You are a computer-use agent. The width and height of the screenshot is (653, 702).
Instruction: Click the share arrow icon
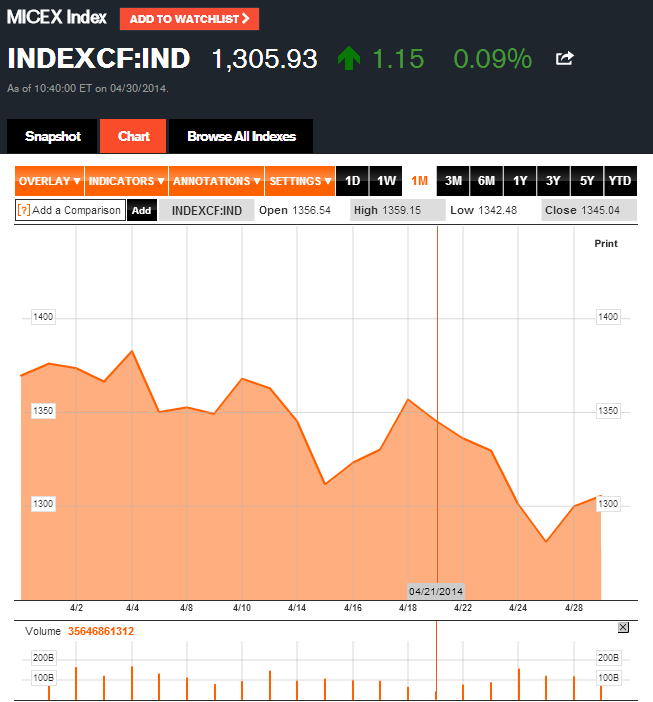click(565, 59)
